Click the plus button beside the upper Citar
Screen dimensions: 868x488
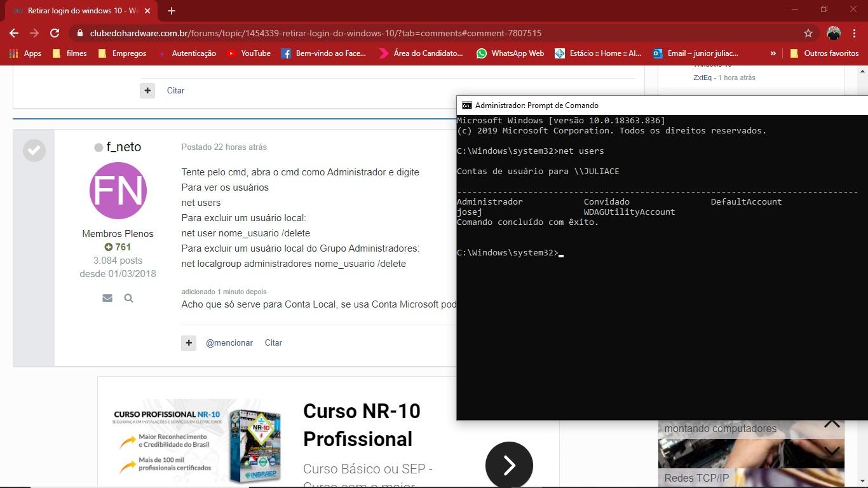pyautogui.click(x=147, y=90)
